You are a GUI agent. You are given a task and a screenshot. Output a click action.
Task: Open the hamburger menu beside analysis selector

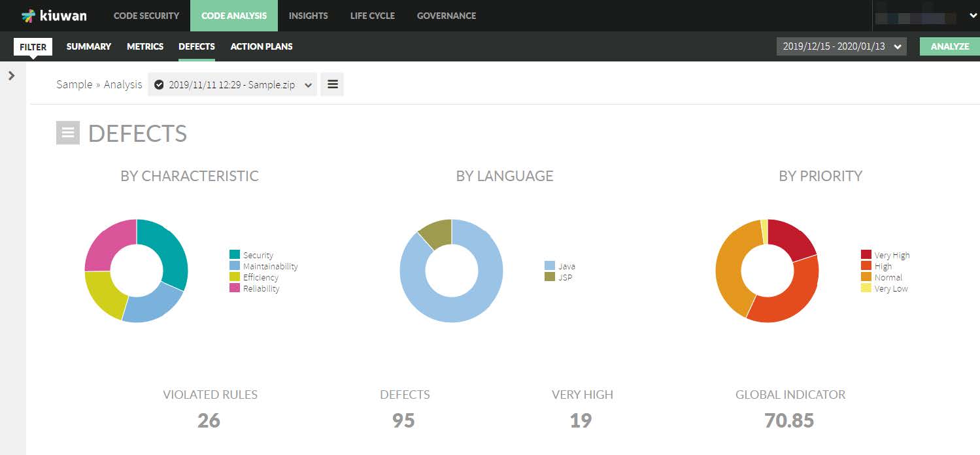point(332,84)
